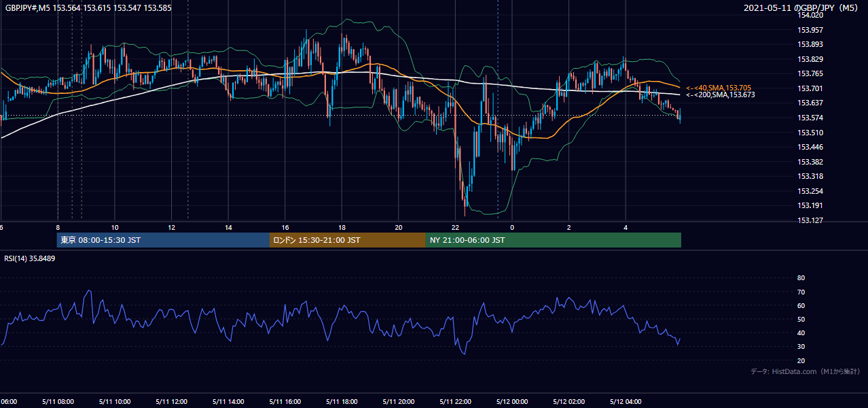This screenshot has width=868, height=408.
Task: Click hour label 20 under price chart
Action: 399,227
